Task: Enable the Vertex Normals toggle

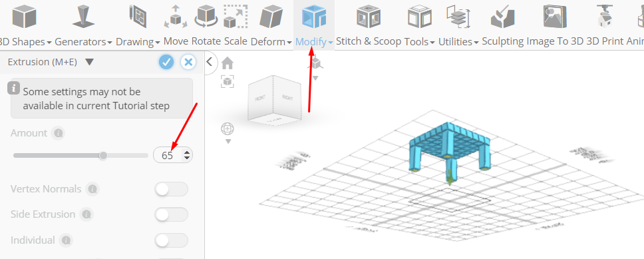Action: point(171,189)
